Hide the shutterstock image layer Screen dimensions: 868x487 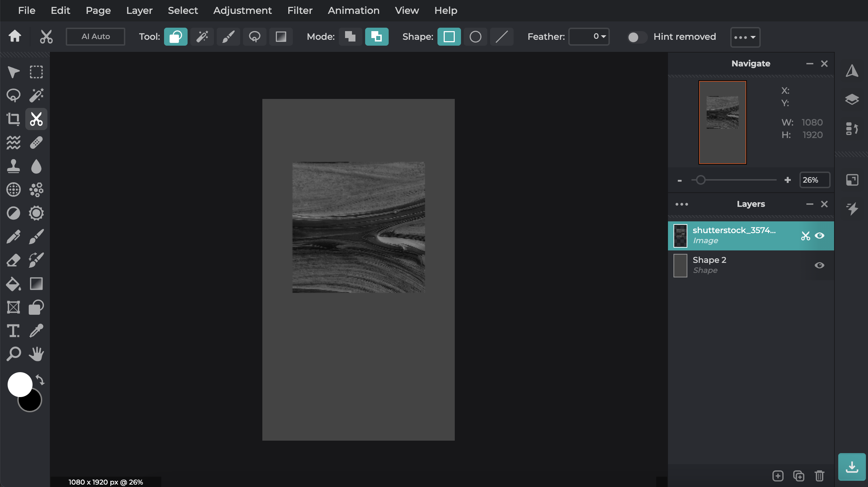coord(820,236)
